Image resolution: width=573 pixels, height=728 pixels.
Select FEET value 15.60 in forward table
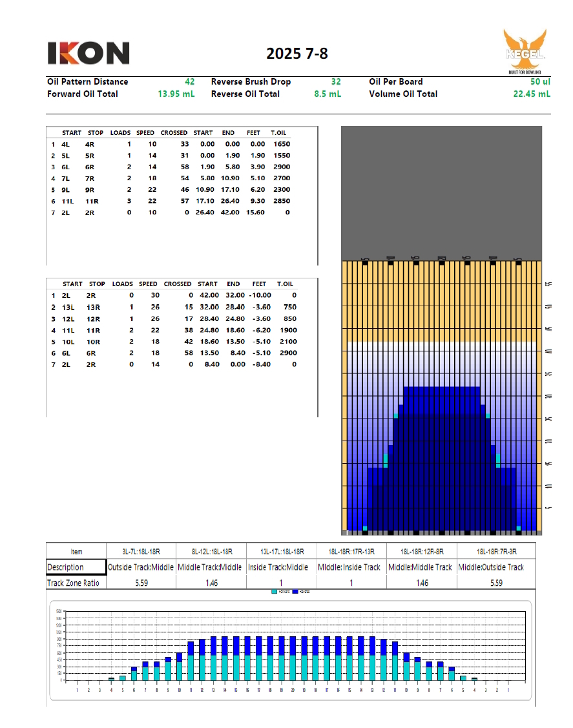click(x=255, y=212)
